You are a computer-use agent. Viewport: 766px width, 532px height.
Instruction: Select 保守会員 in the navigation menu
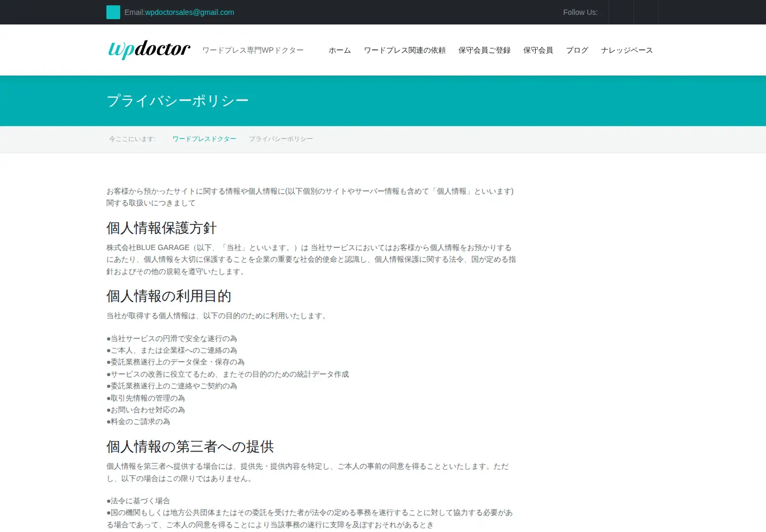[x=538, y=50]
